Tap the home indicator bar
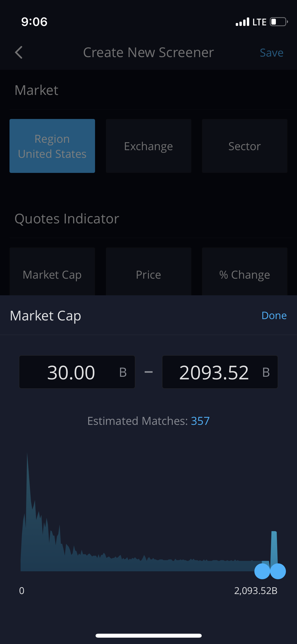 148,636
